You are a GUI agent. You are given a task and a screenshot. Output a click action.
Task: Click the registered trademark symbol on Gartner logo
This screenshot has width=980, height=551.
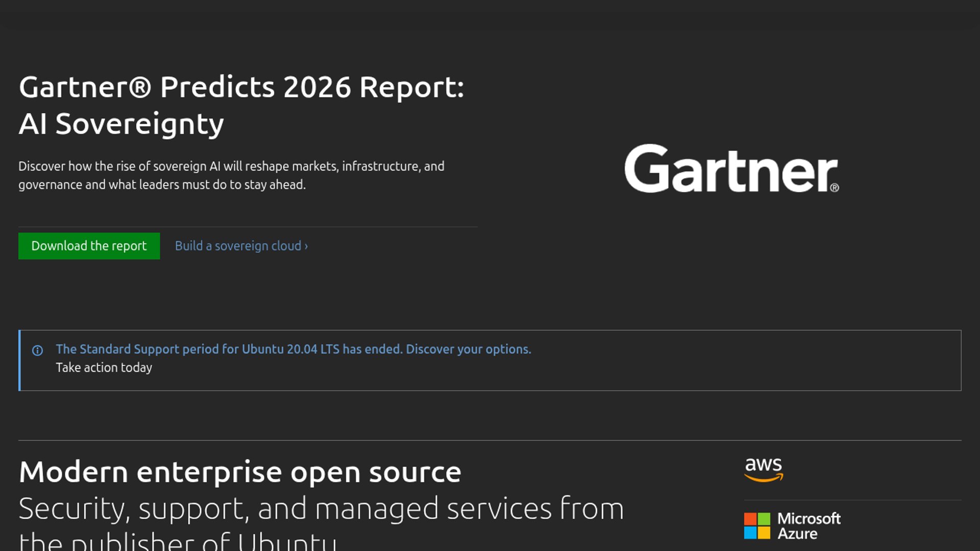(x=835, y=188)
